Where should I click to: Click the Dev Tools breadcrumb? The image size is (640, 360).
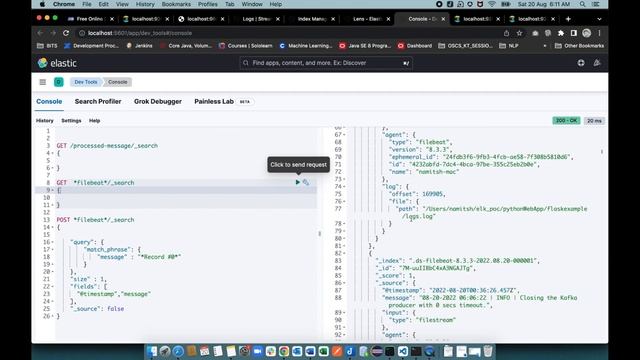(86, 82)
